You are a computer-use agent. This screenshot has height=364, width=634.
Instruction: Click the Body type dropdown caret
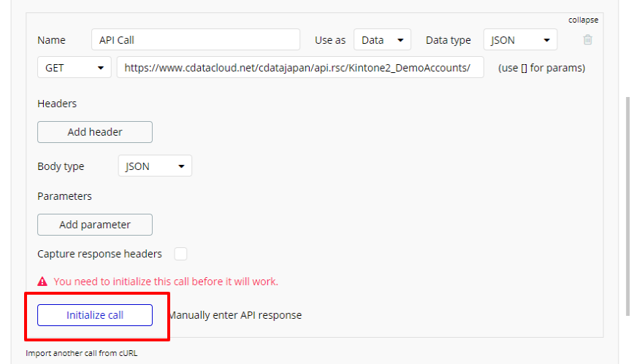(x=181, y=166)
